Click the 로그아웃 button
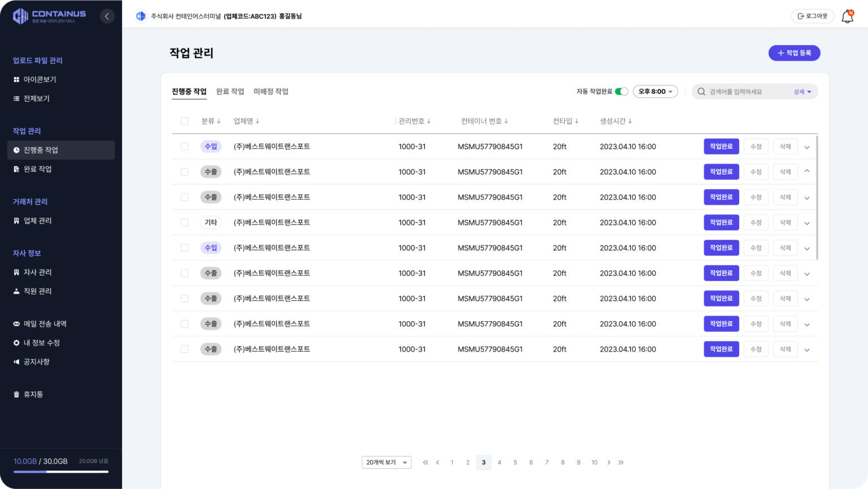Image resolution: width=868 pixels, height=489 pixels. point(812,16)
